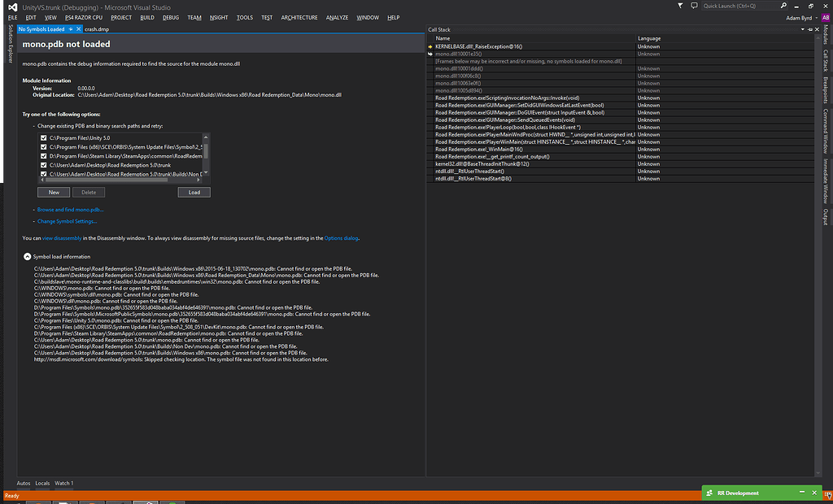Uncheck the C:\Program Files\Unity 5.0 path
Image resolution: width=833 pixels, height=504 pixels.
pos(43,139)
